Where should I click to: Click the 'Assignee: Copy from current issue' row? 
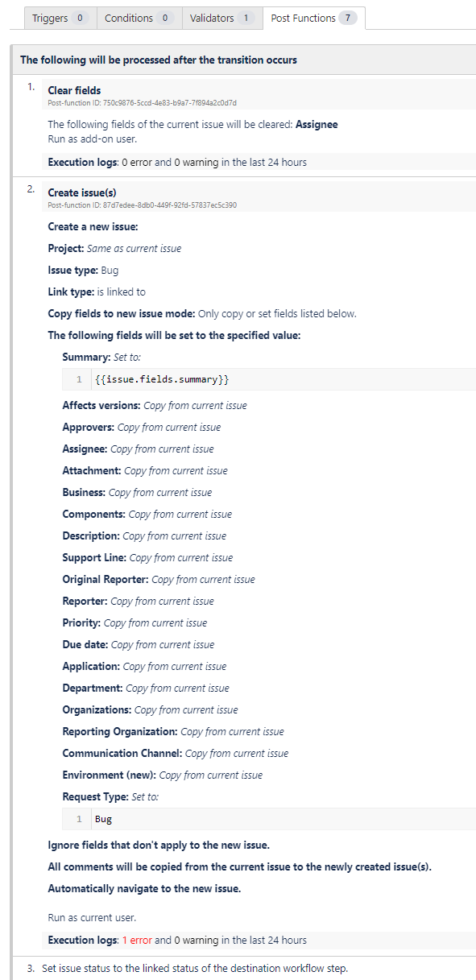click(x=138, y=449)
